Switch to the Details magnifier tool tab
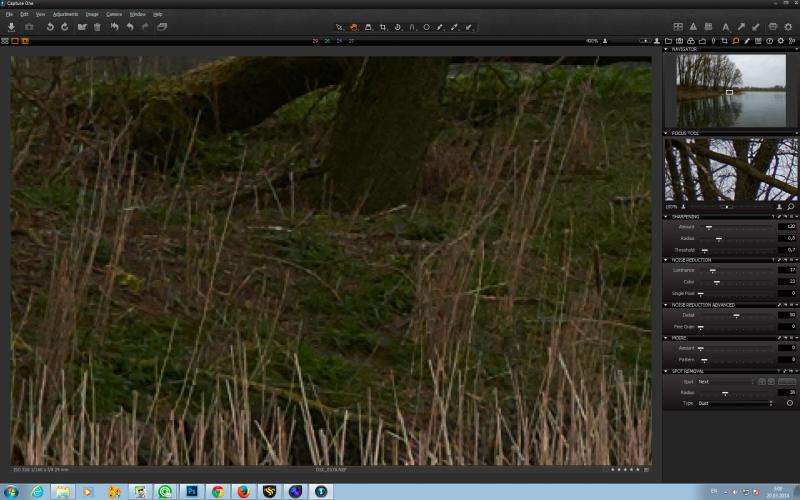 point(736,41)
